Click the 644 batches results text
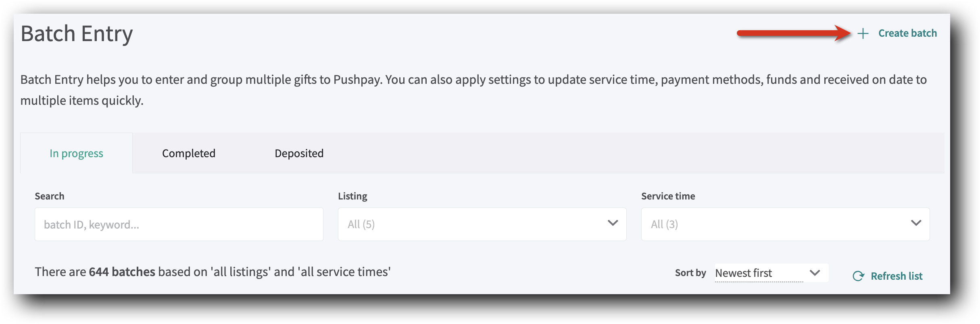The width and height of the screenshot is (980, 324). pos(121,272)
